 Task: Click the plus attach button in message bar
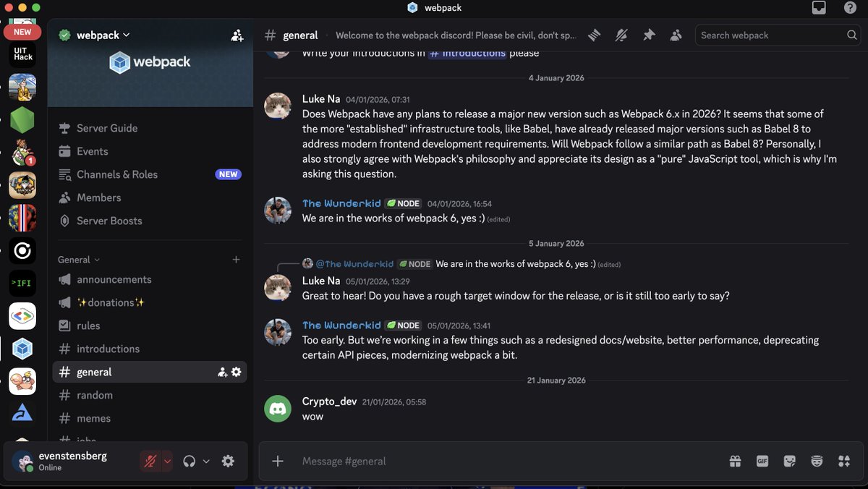click(278, 461)
